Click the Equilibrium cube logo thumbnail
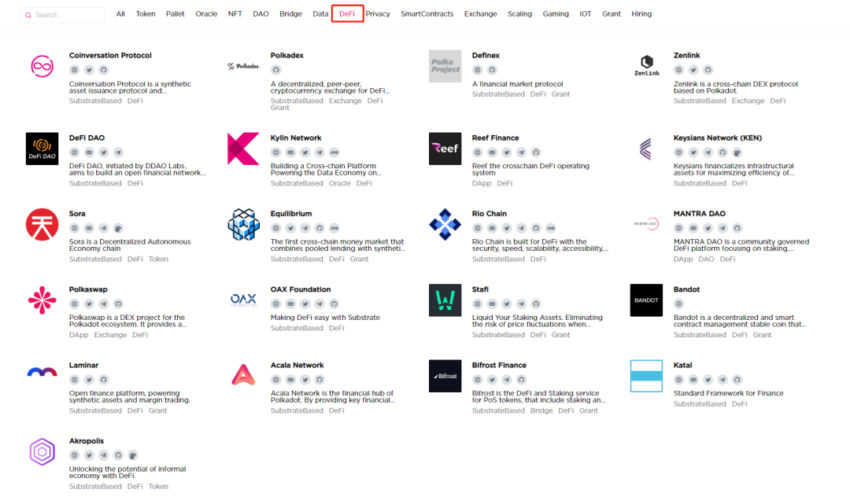The image size is (850, 504). pyautogui.click(x=243, y=224)
